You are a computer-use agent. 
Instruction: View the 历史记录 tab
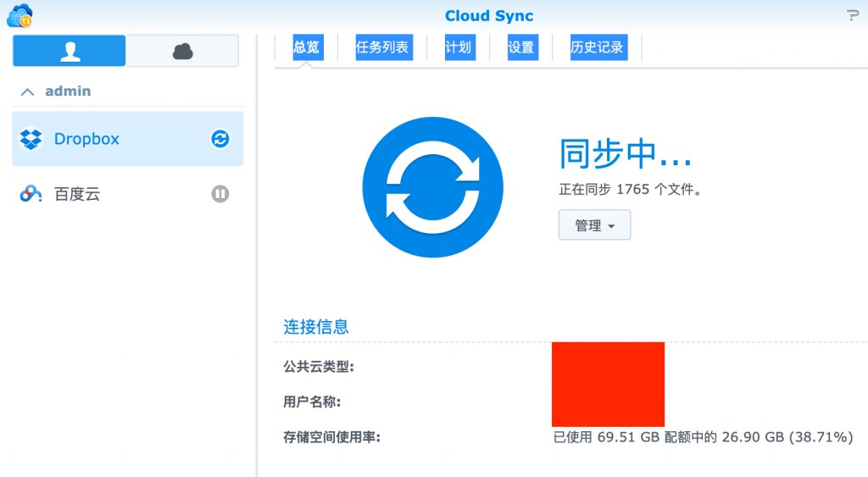[598, 47]
